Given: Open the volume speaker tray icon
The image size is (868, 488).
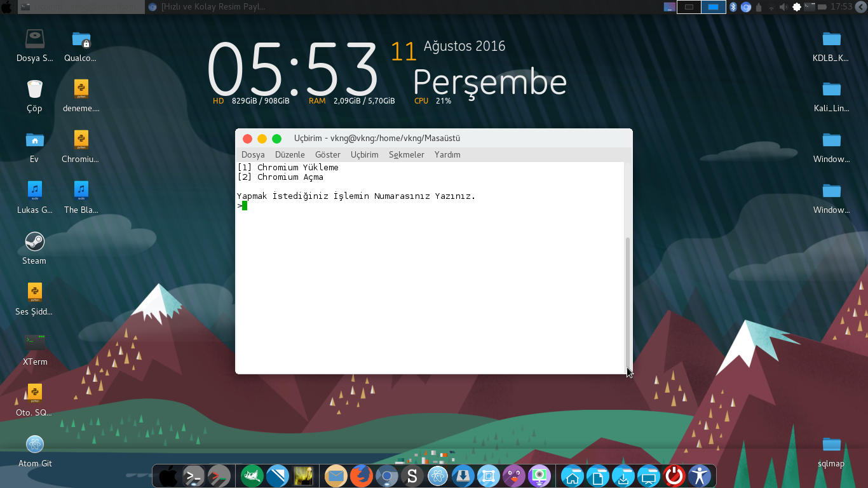Looking at the screenshot, I should [x=784, y=7].
